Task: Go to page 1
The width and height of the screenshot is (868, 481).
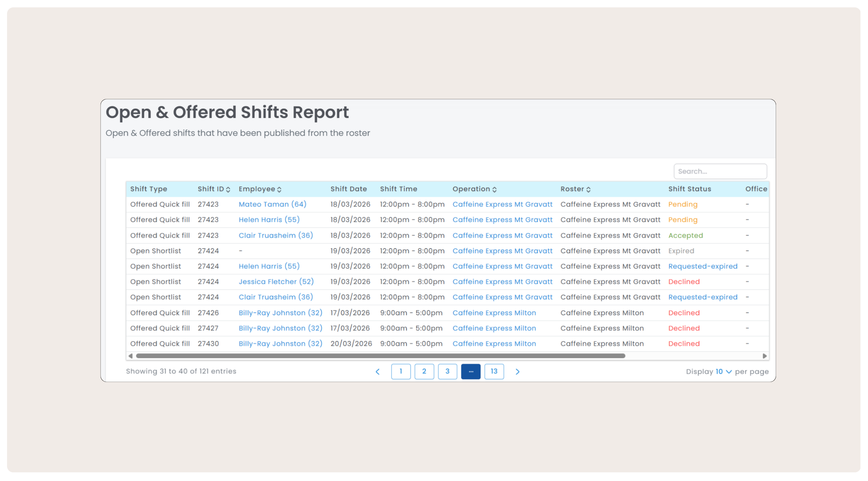Action: coord(401,371)
